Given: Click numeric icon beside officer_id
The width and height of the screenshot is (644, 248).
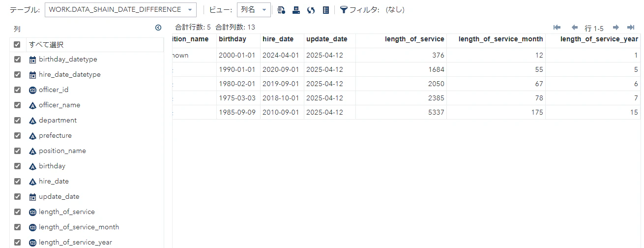Looking at the screenshot, I should [x=33, y=90].
